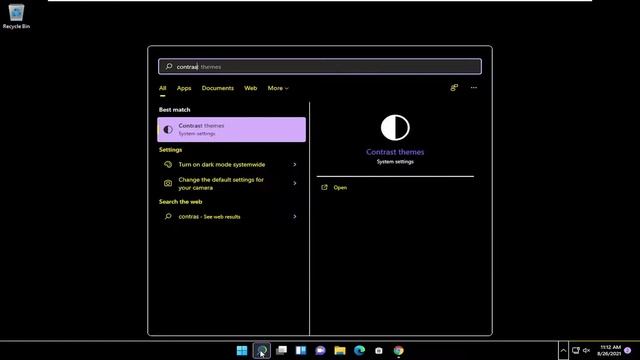Select 'contras - See web results' entry

pyautogui.click(x=231, y=217)
